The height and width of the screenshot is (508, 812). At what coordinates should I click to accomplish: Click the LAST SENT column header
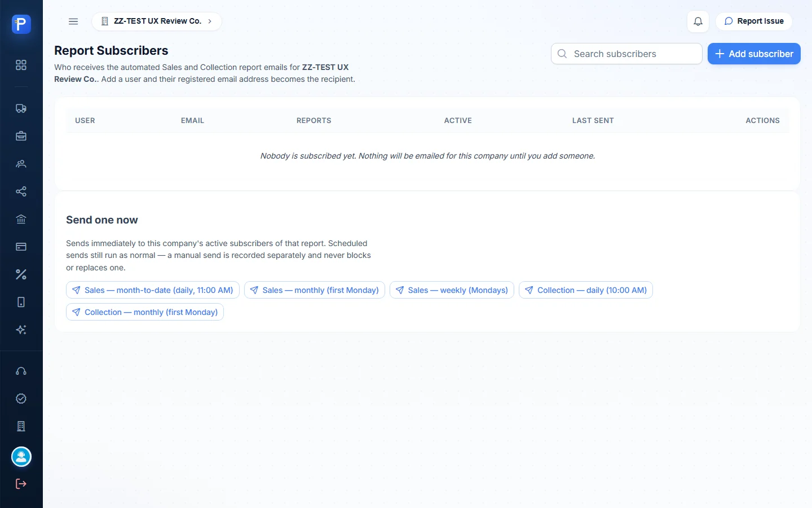point(593,121)
